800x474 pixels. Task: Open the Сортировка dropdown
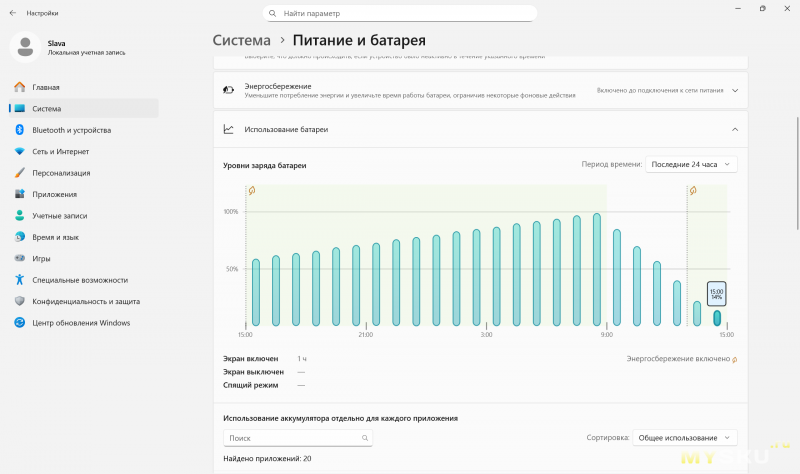(686, 438)
